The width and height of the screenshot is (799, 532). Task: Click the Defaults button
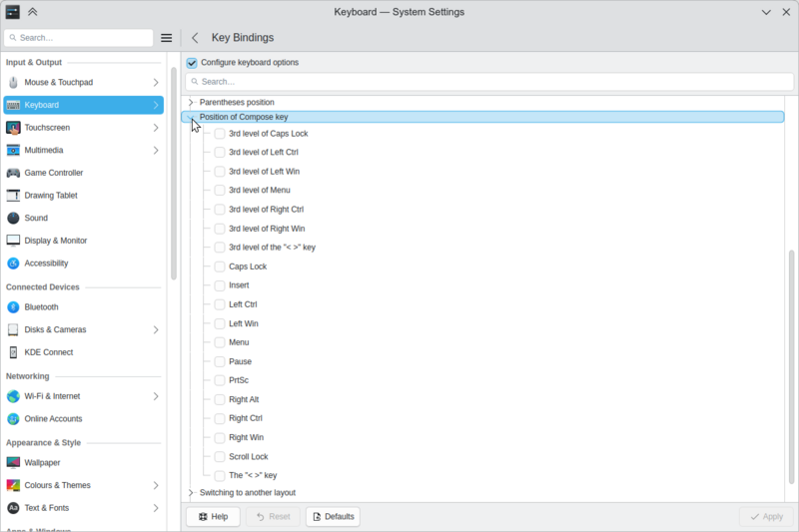(333, 516)
